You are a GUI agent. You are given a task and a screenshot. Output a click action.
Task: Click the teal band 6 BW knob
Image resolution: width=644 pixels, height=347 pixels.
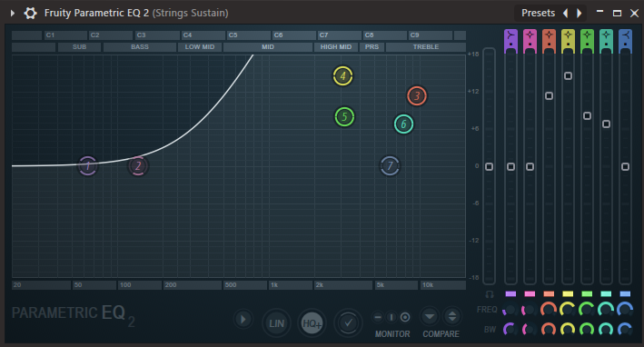pos(606,330)
